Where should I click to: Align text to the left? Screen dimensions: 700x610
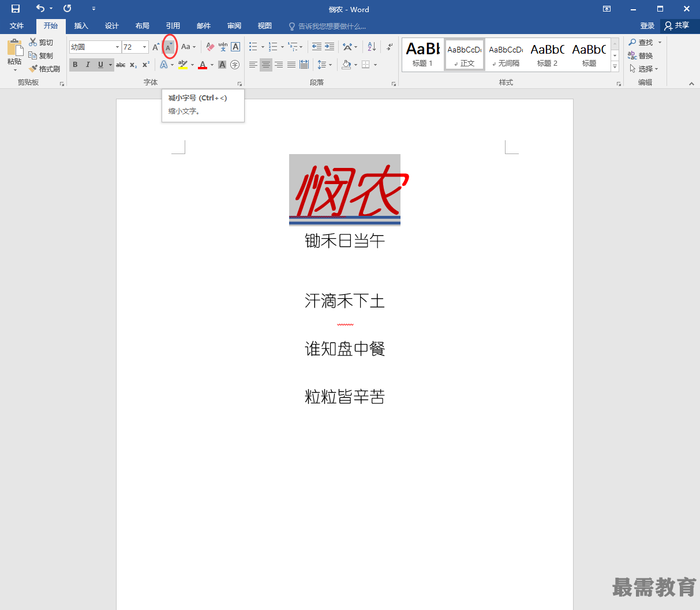coord(253,65)
